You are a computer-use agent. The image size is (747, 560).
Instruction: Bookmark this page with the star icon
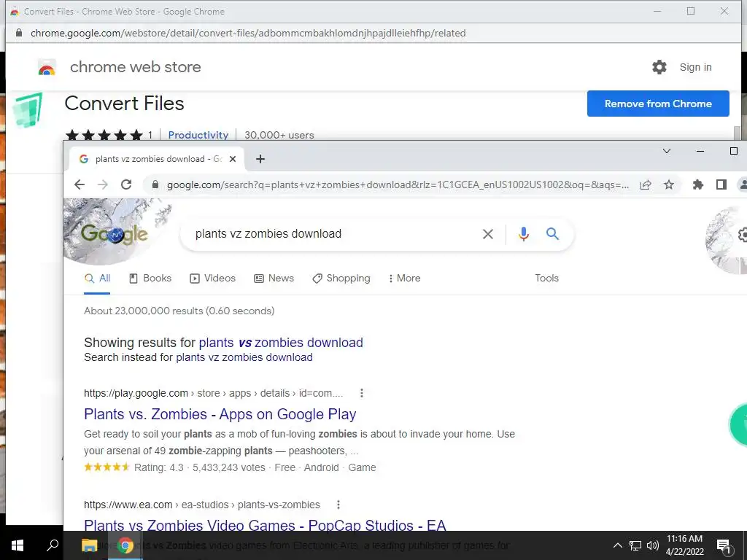(669, 184)
